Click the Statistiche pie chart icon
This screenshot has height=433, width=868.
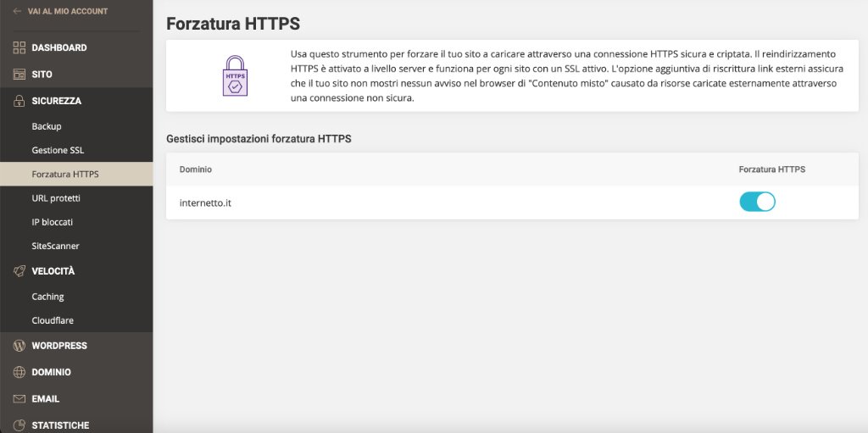click(x=19, y=425)
